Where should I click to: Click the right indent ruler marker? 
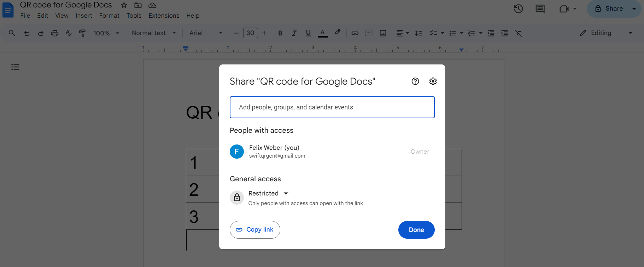click(x=461, y=50)
